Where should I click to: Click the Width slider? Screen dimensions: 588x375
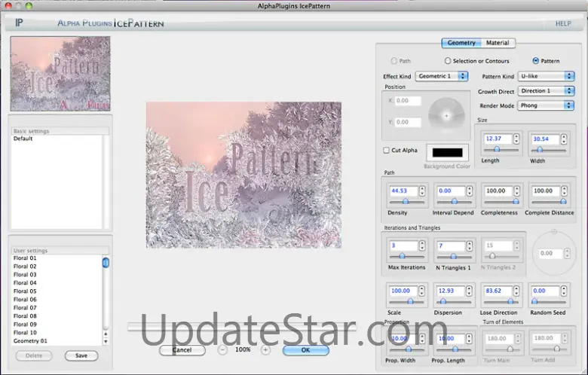pyautogui.click(x=548, y=150)
